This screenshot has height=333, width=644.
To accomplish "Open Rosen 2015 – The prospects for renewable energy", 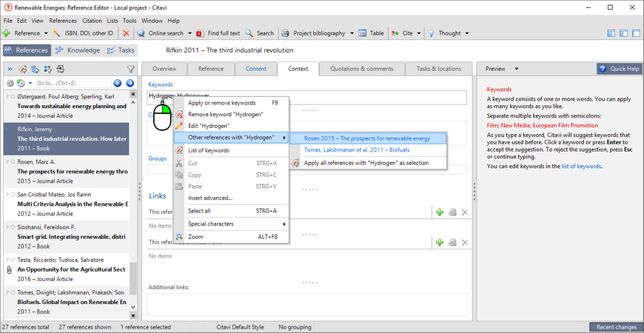I will [x=368, y=138].
